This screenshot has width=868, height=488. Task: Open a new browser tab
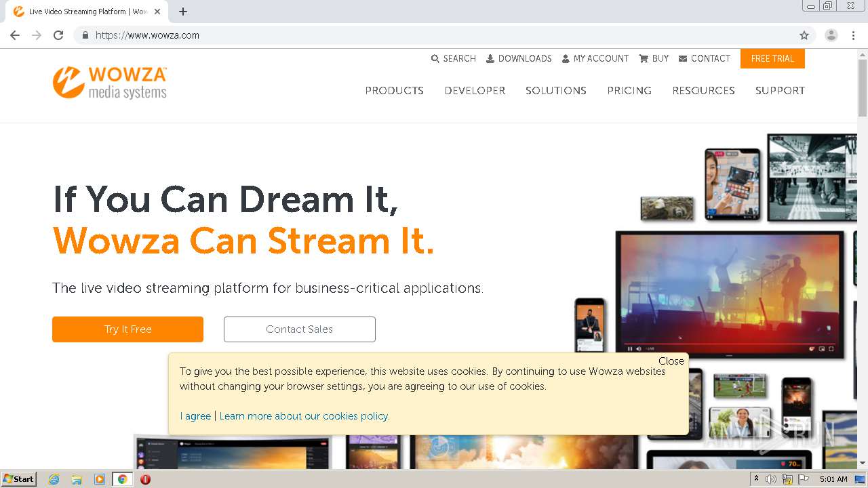pyautogui.click(x=183, y=12)
